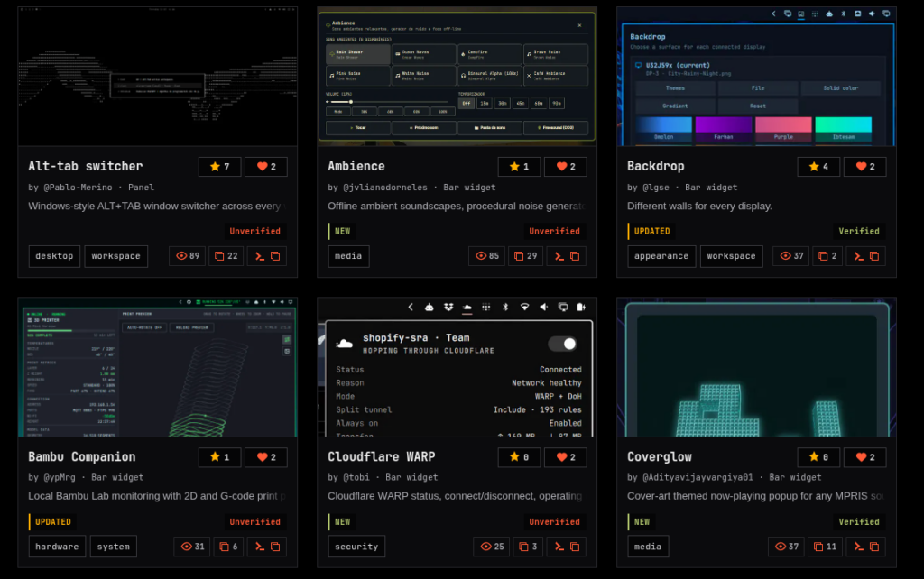This screenshot has width=924, height=579.
Task: Click the heart on the Ambience card
Action: (x=565, y=167)
